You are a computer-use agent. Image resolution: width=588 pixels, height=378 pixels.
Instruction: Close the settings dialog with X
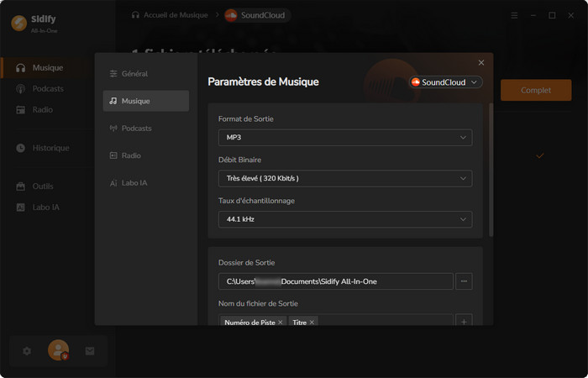coord(481,63)
